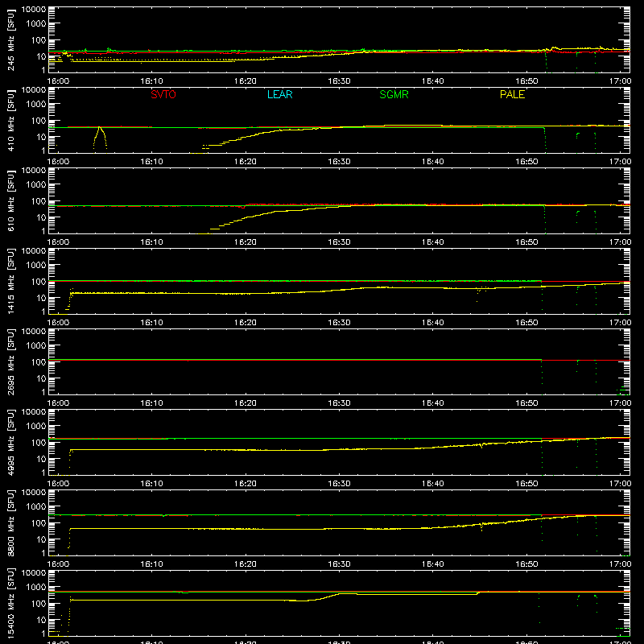
Task: Click the 16:30 tick under the 245 MHz panel
Action: pyautogui.click(x=339, y=81)
